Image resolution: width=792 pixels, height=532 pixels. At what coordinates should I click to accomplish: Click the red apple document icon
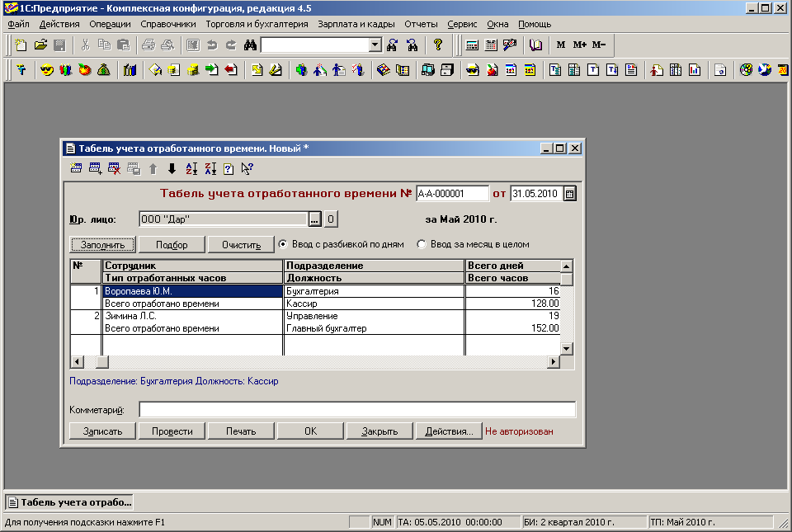(x=492, y=70)
